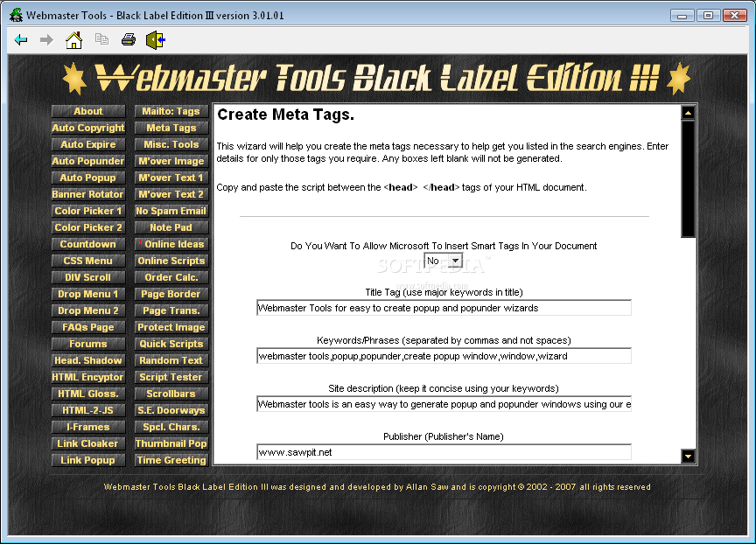Open Order Calc.
This screenshot has width=756, height=544.
point(171,277)
